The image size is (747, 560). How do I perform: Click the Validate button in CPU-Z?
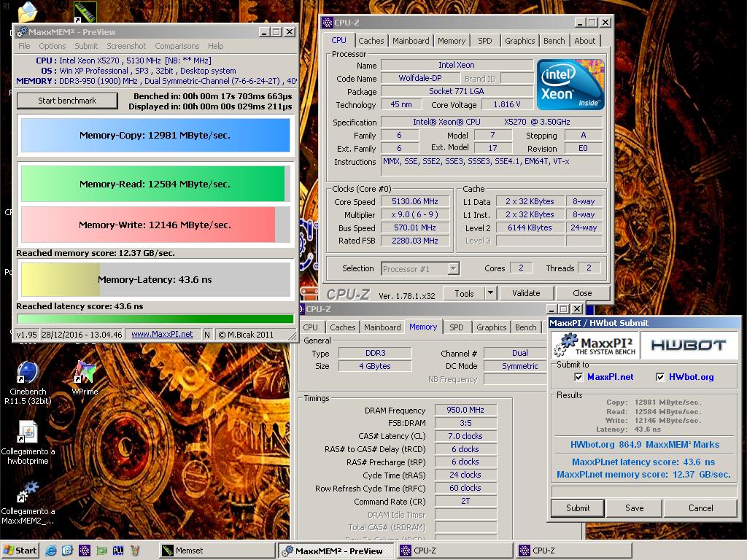click(x=526, y=293)
